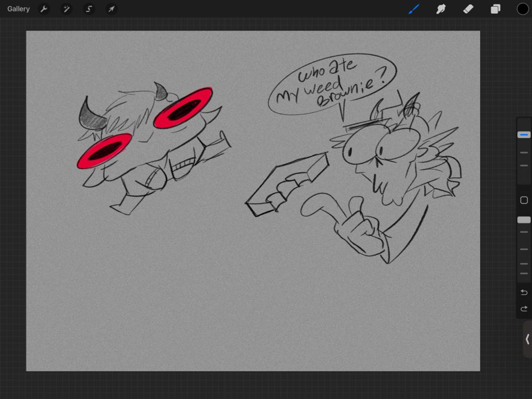
Task: Activate the Selection tool
Action: pos(89,9)
